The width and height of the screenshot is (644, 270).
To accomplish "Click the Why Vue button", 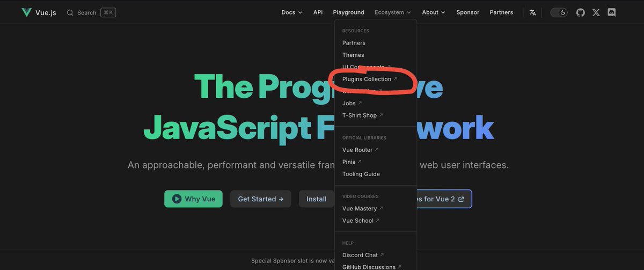I will [193, 199].
